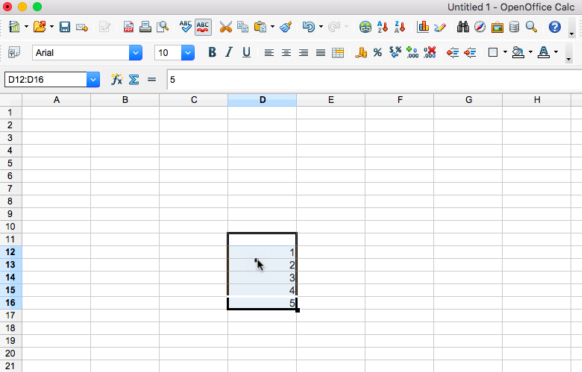The image size is (582, 372).
Task: Open the Borders dropdown arrow
Action: click(x=505, y=52)
